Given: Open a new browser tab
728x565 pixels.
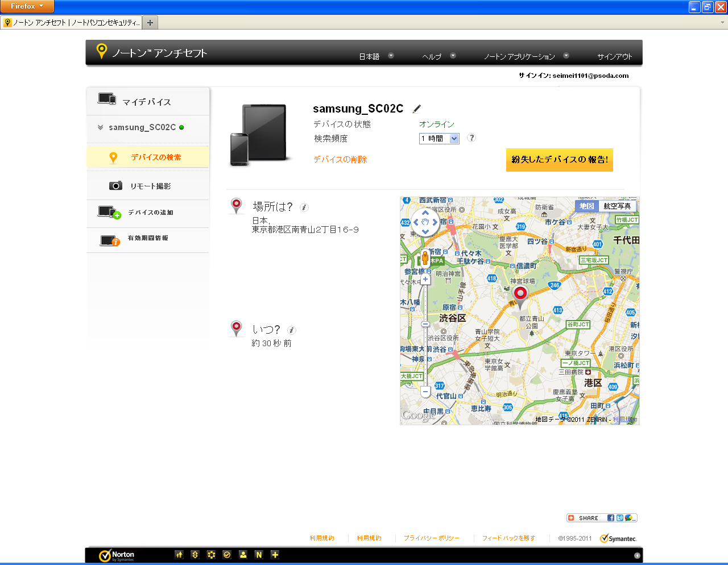Looking at the screenshot, I should 150,23.
